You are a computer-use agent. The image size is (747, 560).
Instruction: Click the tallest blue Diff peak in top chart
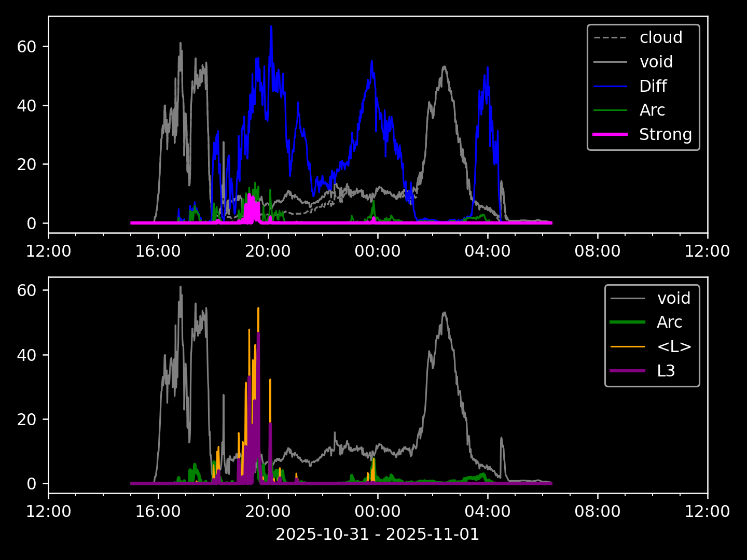(271, 28)
